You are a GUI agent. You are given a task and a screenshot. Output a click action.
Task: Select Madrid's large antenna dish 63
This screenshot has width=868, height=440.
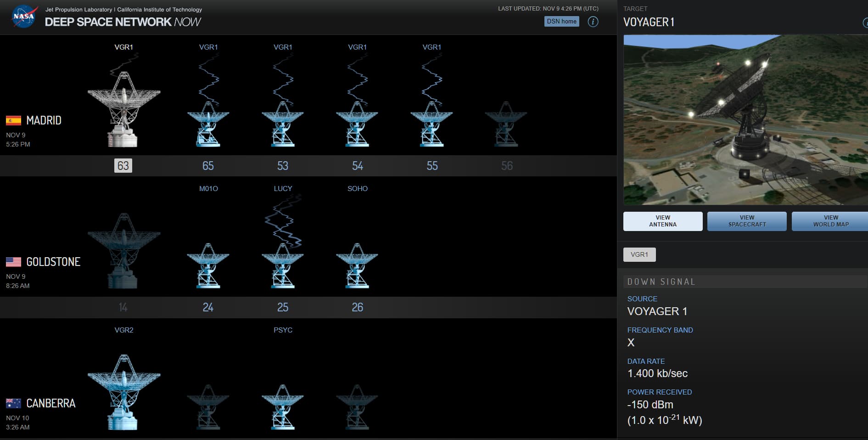(123, 110)
